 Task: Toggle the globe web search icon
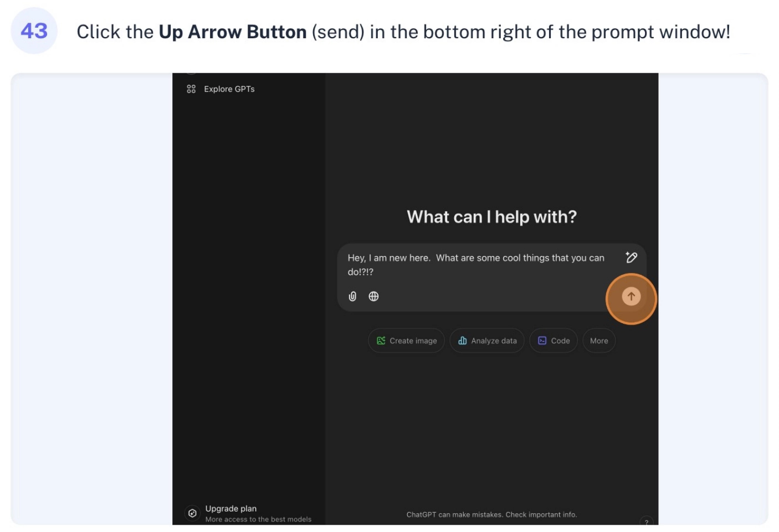coord(374,296)
